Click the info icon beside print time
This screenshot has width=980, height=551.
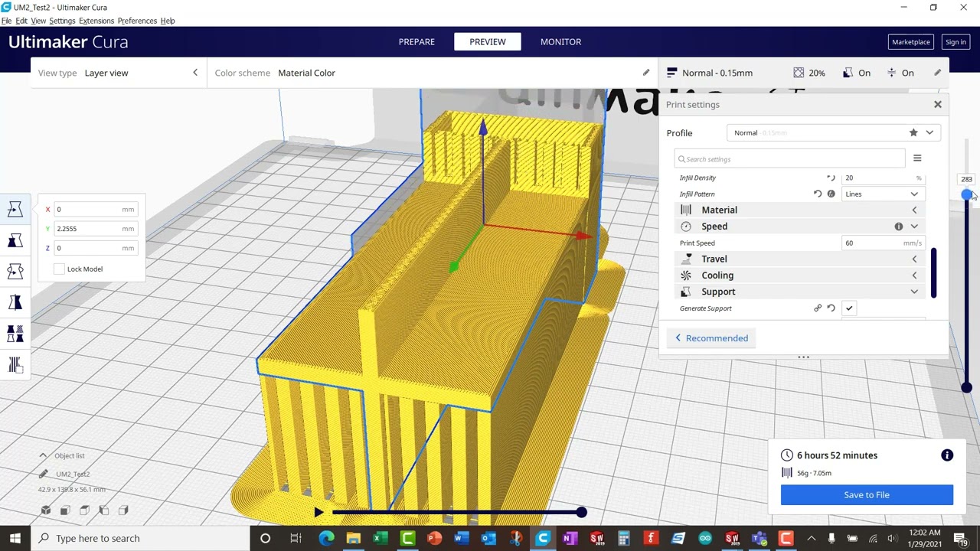[947, 455]
